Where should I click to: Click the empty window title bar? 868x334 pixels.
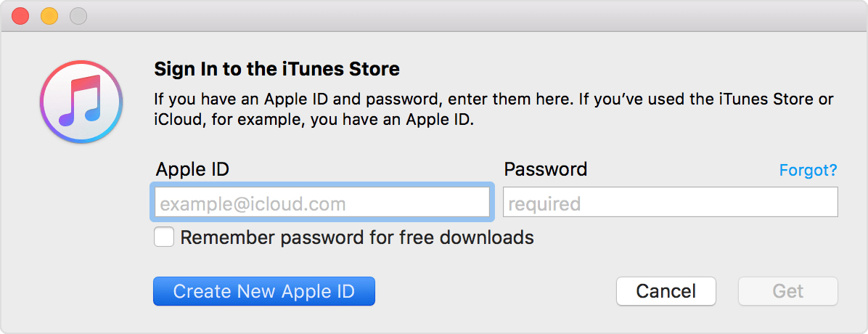[476, 16]
